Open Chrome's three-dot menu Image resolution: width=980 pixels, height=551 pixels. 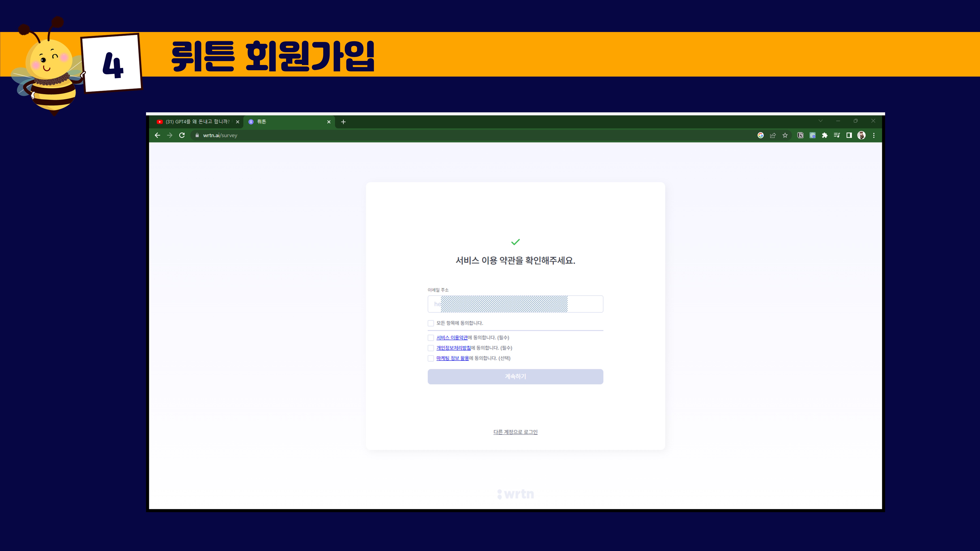(874, 135)
